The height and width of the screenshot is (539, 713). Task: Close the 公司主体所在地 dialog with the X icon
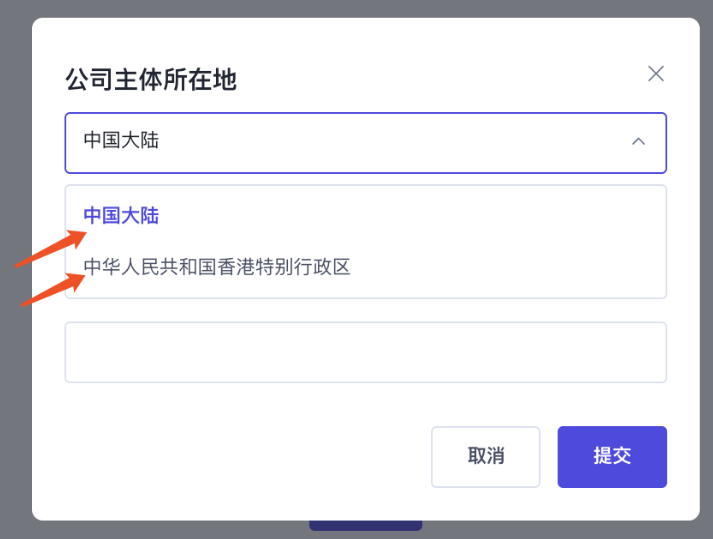656,73
